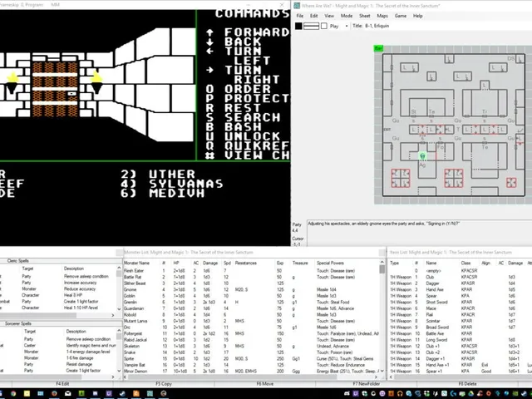This screenshot has width=532, height=399.
Task: Open the Mail app from the taskbar
Action: click(68, 393)
